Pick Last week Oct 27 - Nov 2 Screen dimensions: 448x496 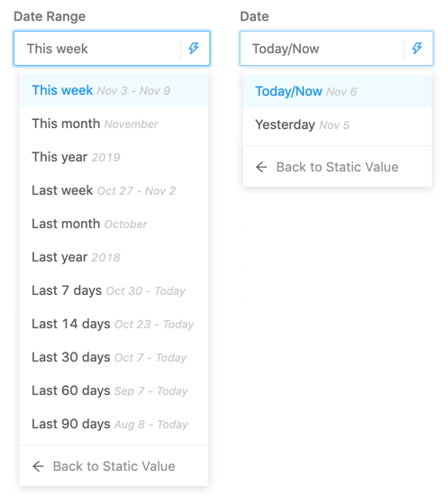pos(114,190)
